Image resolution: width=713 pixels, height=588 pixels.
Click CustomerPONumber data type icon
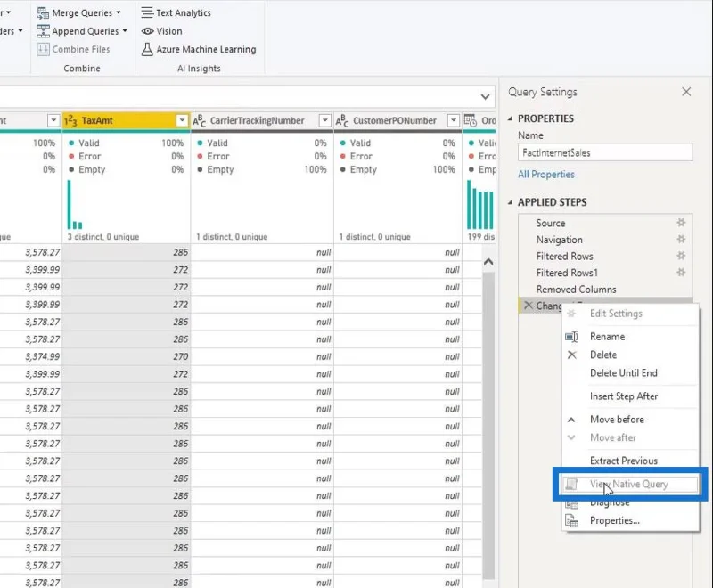(x=342, y=121)
